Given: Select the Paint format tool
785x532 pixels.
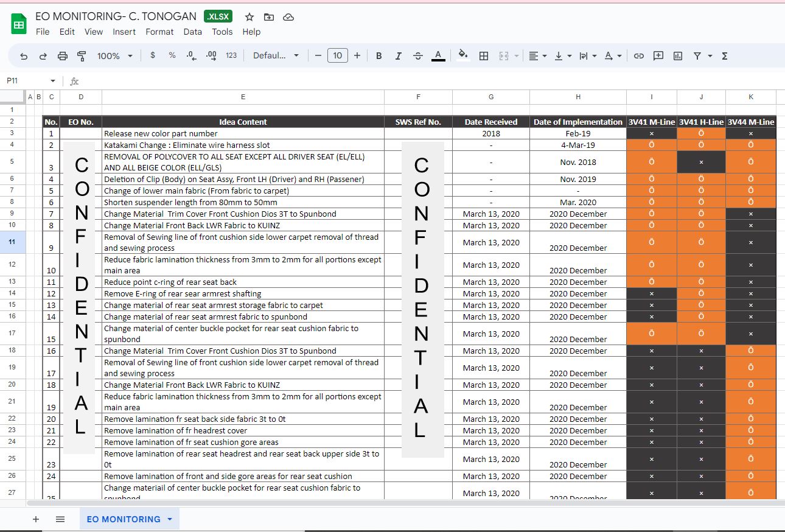Looking at the screenshot, I should pyautogui.click(x=82, y=56).
